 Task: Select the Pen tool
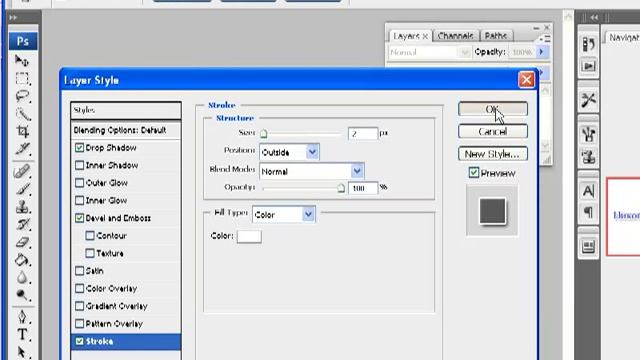tap(22, 317)
